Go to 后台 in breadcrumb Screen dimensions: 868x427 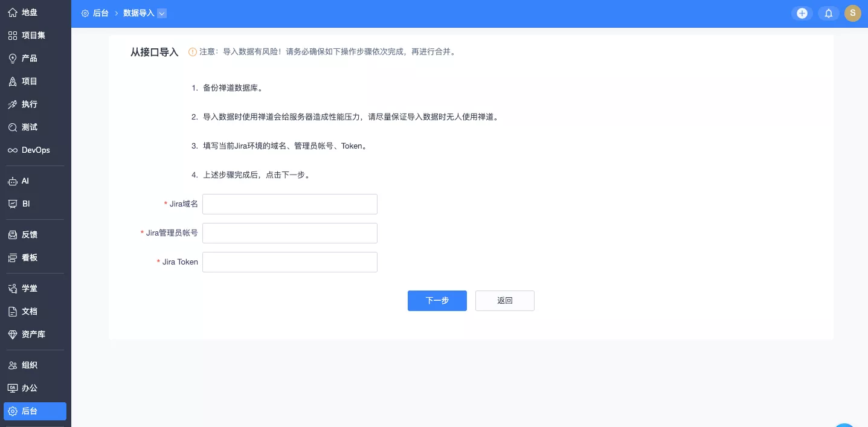[100, 13]
